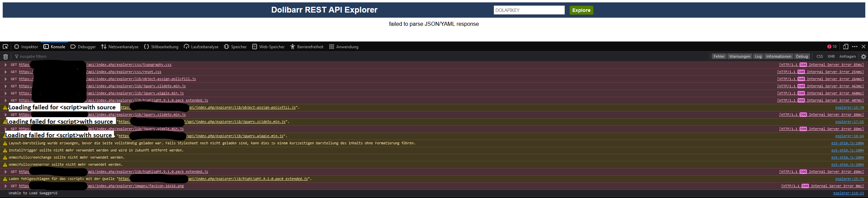Open es5-shim.js link on the onmozfullscreenerror row
The width and height of the screenshot is (868, 198).
[x=847, y=164]
